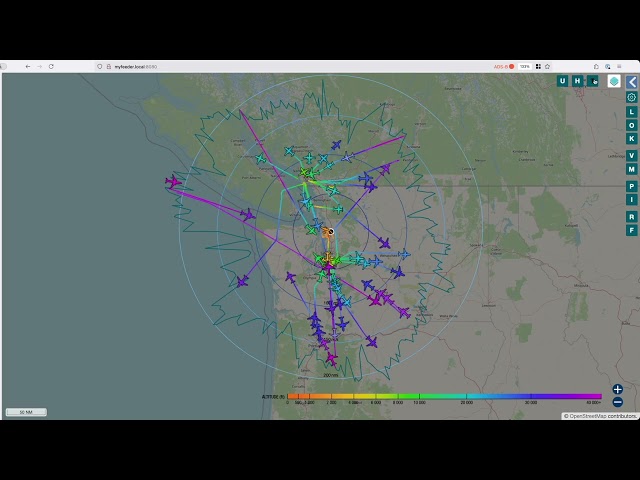Toggle the R button in sidebar

pyautogui.click(x=632, y=217)
